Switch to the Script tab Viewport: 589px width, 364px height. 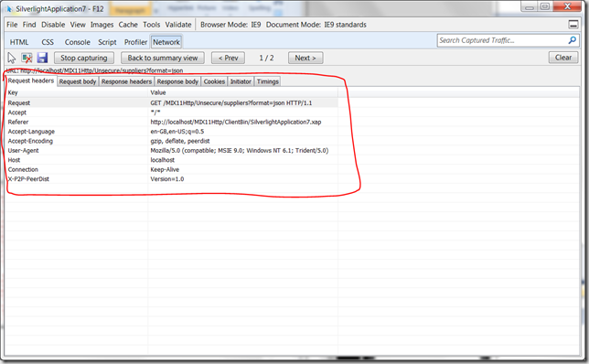point(107,42)
